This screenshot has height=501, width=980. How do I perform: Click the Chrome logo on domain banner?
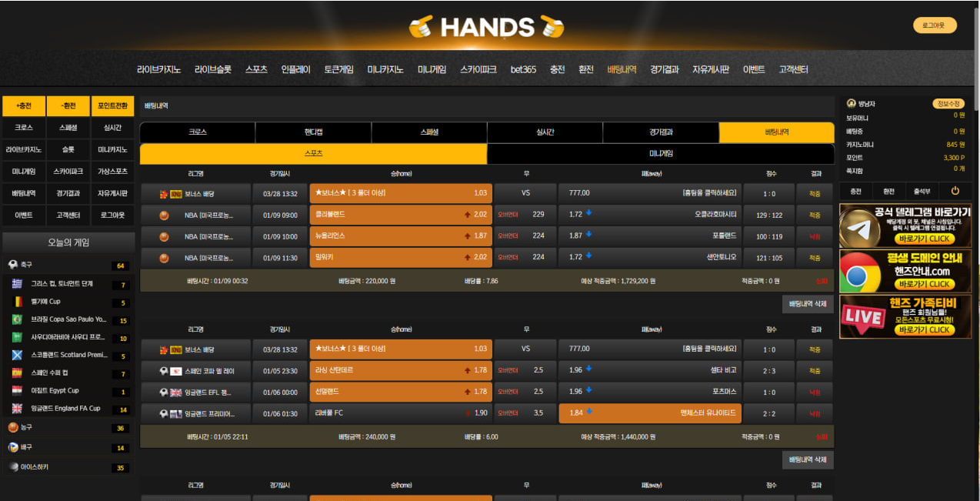[x=858, y=271]
